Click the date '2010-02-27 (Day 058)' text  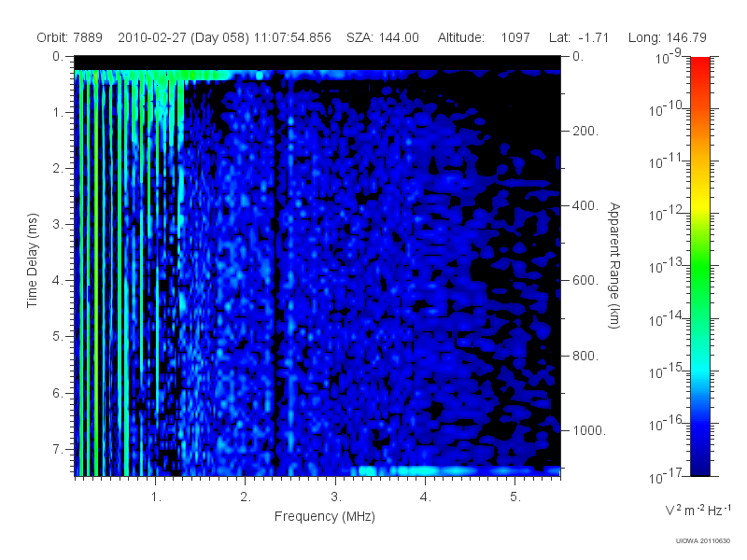point(183,37)
